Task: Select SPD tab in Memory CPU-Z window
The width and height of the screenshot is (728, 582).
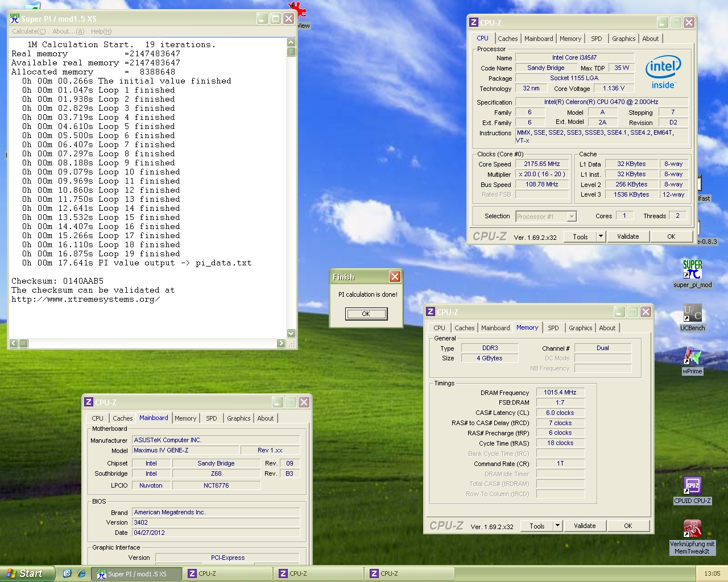Action: (x=553, y=328)
